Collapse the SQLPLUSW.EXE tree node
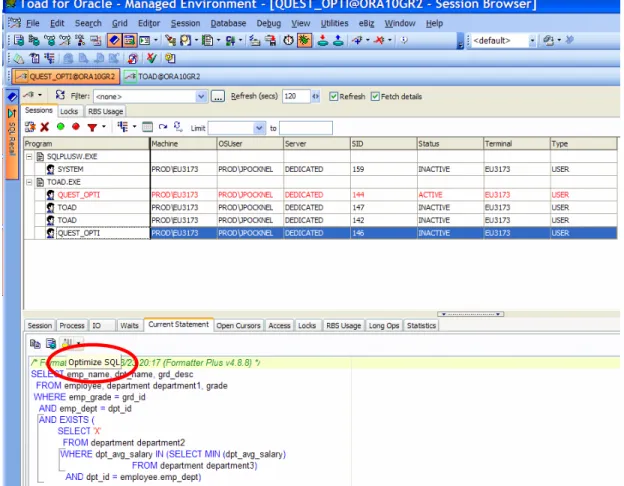Viewport: 624px width, 486px height. click(x=29, y=157)
